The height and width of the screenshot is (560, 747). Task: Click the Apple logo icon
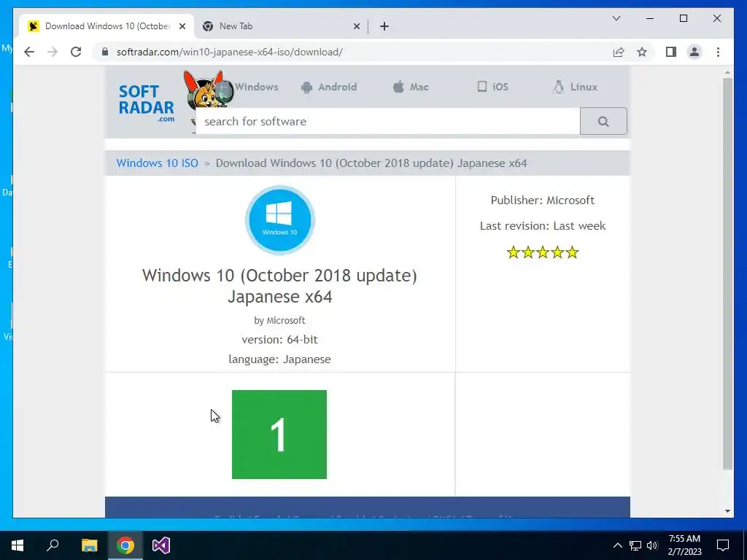point(398,87)
